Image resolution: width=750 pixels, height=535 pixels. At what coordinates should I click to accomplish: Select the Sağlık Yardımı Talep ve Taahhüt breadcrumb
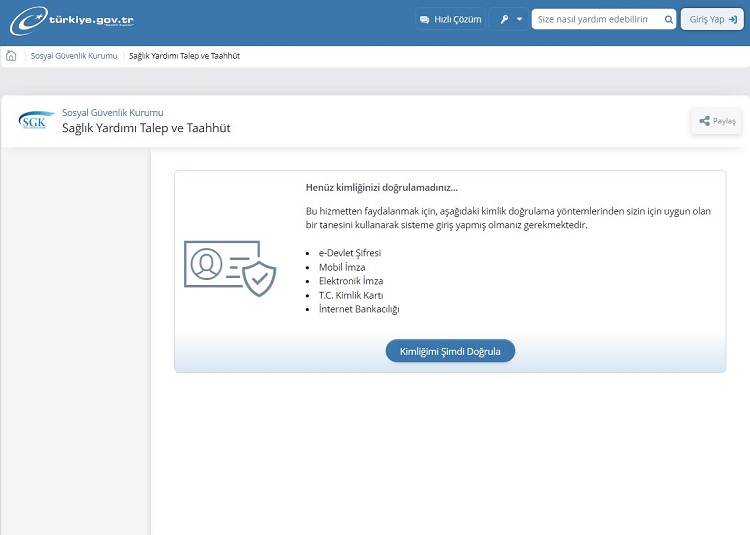pos(184,56)
